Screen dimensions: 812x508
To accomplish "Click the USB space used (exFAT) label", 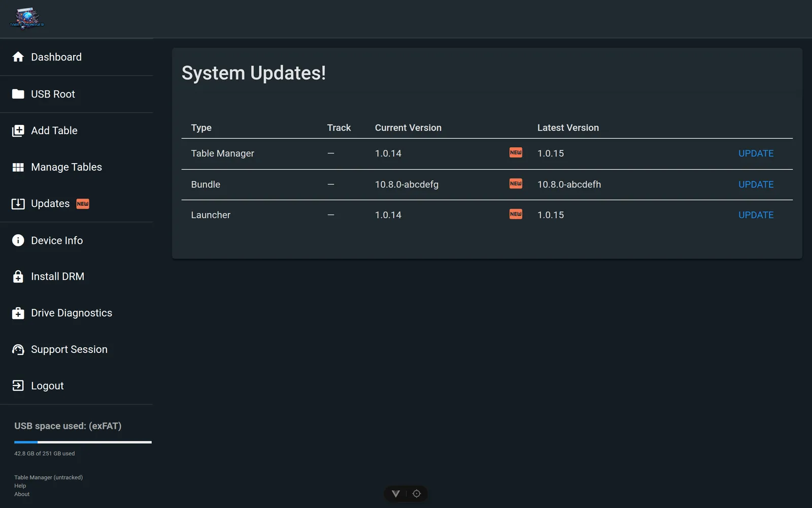I will coord(68,426).
